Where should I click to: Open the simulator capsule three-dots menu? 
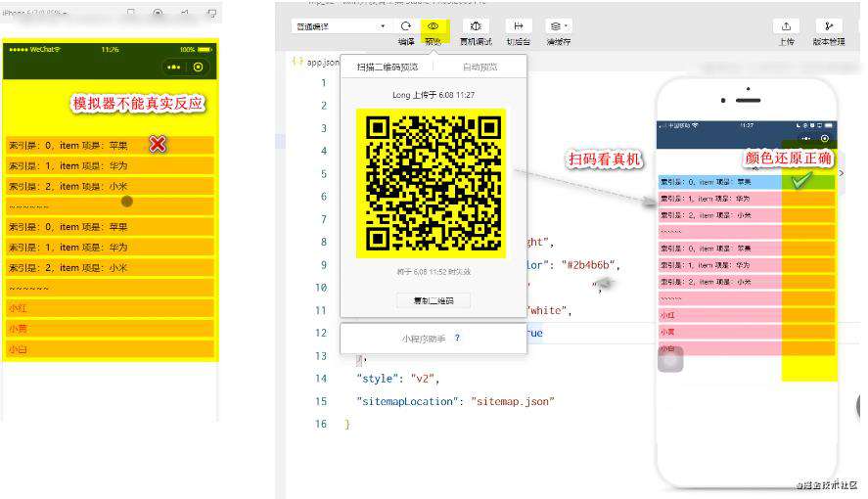(174, 67)
